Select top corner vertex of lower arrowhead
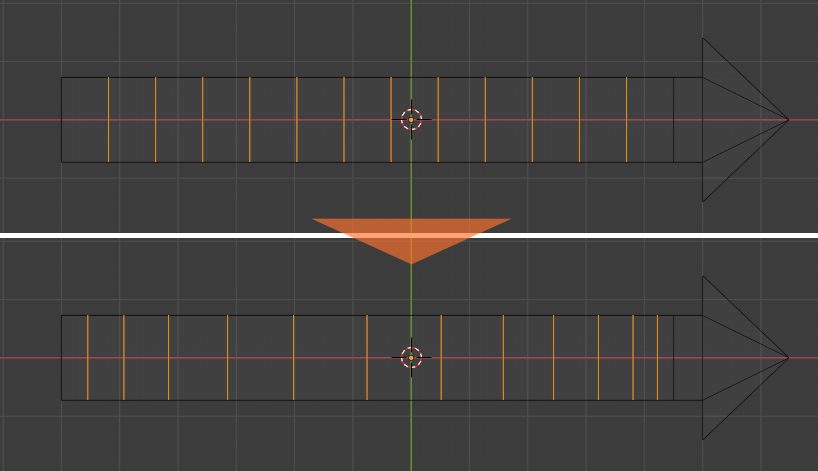 703,276
